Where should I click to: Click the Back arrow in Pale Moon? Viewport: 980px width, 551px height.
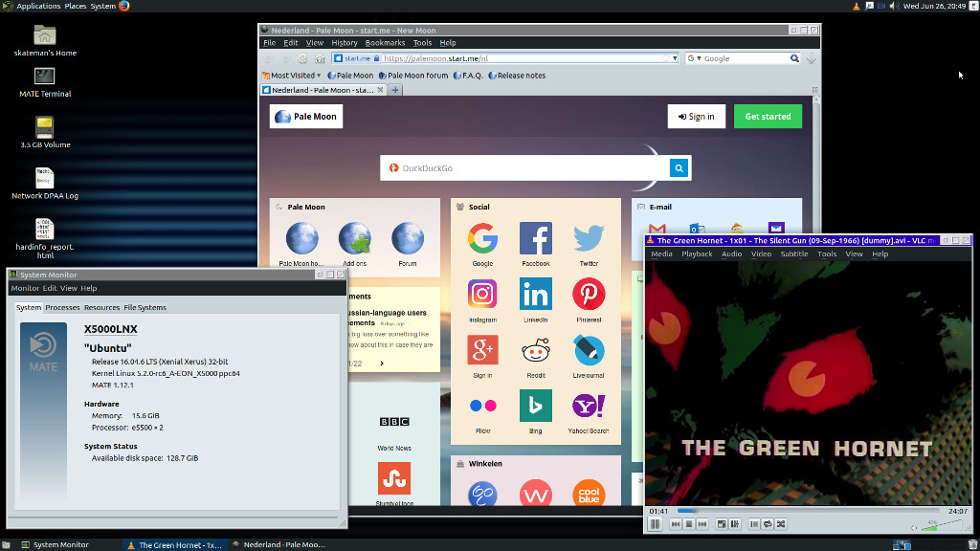click(x=268, y=58)
